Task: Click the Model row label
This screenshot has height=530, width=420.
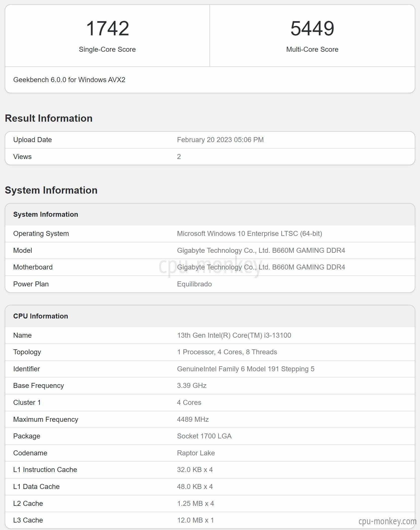Action: 23,250
